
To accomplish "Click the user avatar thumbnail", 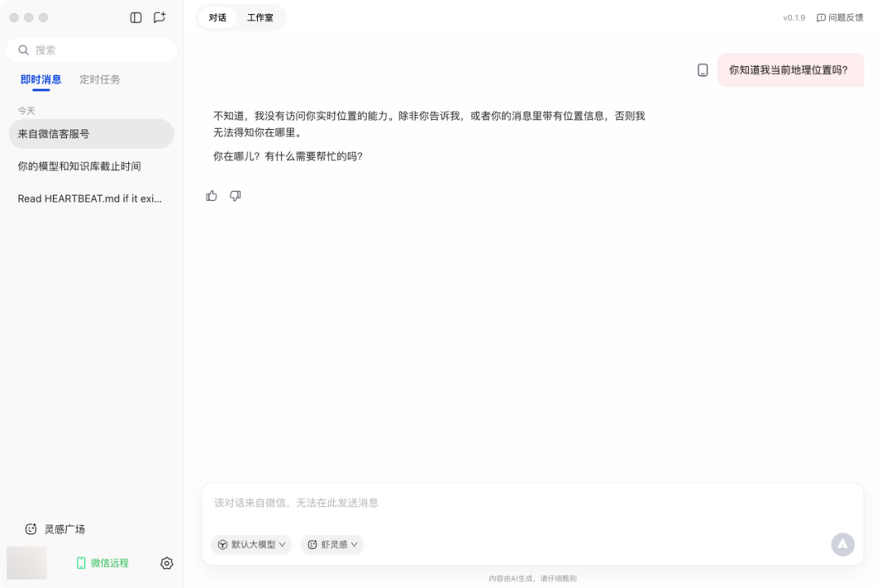I will tap(27, 563).
